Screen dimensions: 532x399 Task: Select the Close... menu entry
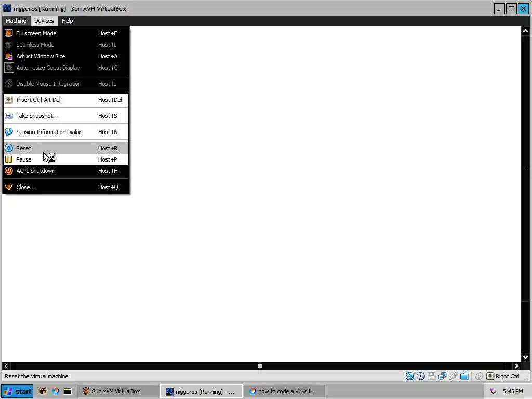tap(66, 187)
